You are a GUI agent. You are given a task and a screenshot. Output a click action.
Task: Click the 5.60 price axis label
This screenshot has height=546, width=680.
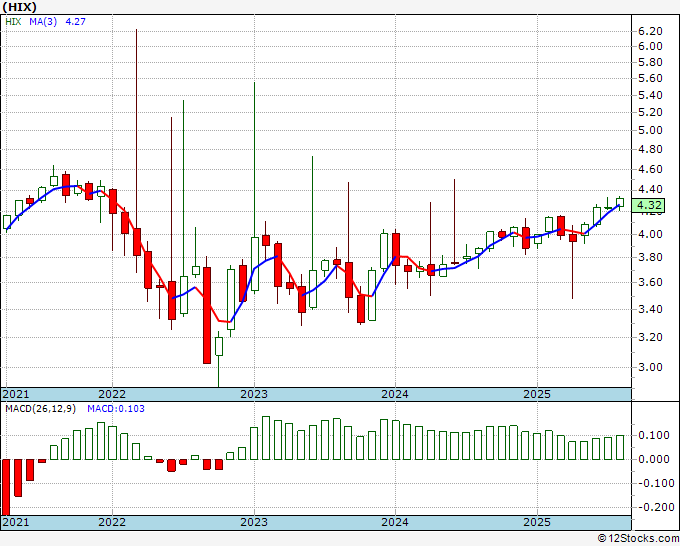point(650,78)
